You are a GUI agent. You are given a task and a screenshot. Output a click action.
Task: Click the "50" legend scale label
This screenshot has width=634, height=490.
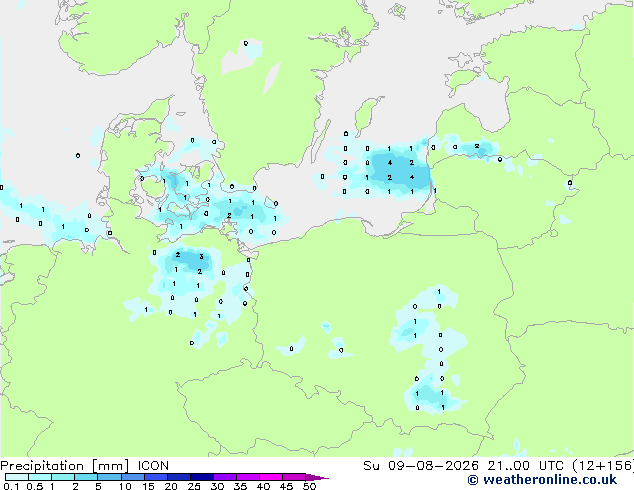pyautogui.click(x=309, y=486)
